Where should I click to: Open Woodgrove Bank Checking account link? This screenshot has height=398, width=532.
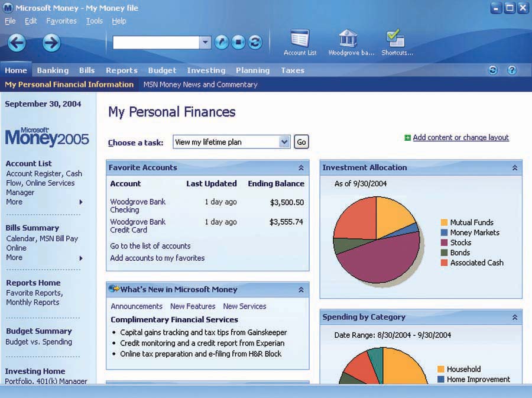(138, 206)
